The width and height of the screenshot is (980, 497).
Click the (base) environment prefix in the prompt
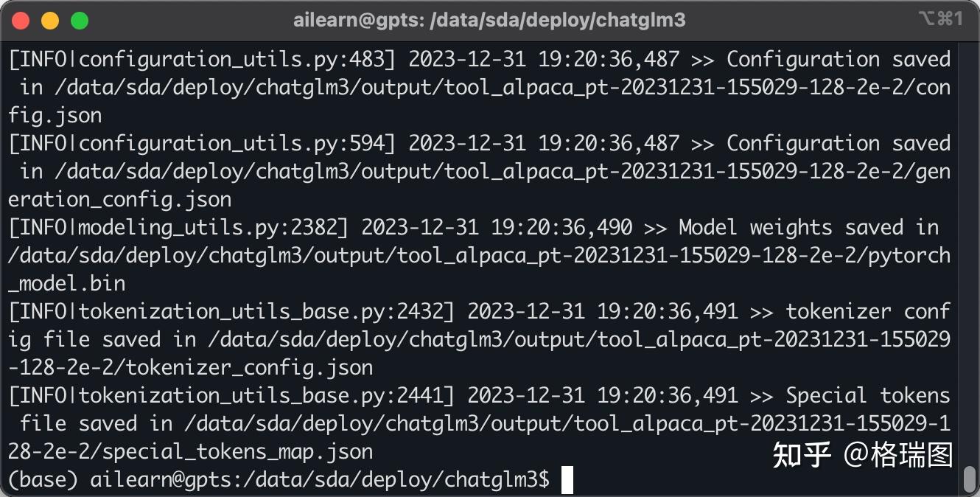(x=43, y=480)
